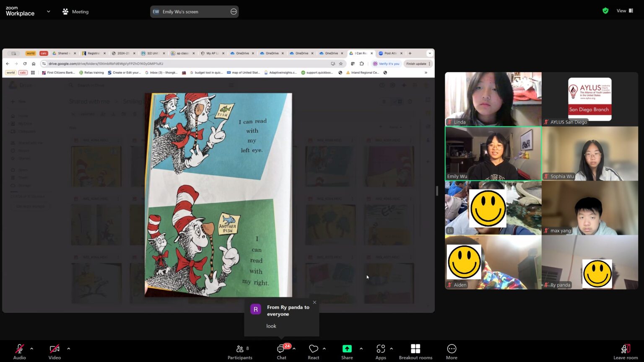Mute or unmute the Audio microphone
Viewport: 644px width, 362px height.
19,352
